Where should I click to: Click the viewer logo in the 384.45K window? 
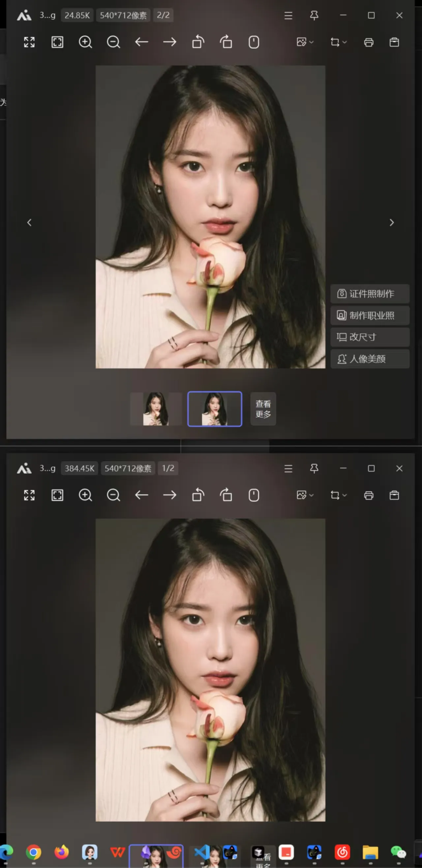(x=24, y=468)
